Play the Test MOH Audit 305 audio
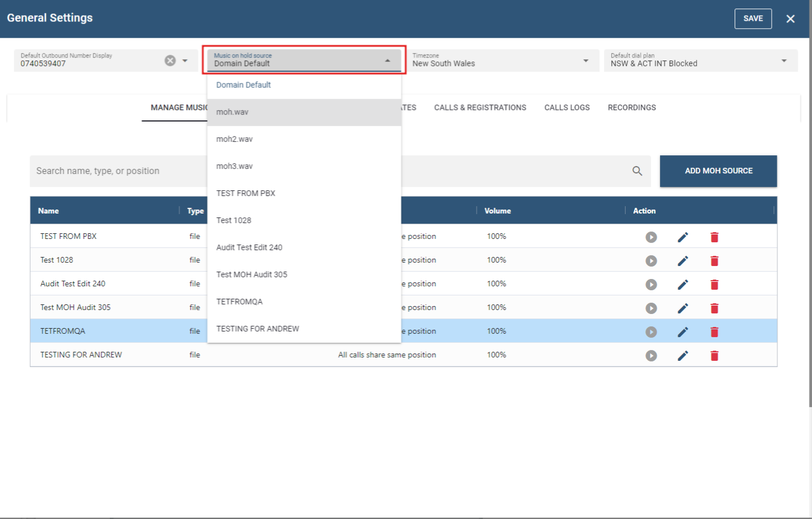Screen dimensions: 812x519 [x=651, y=308]
